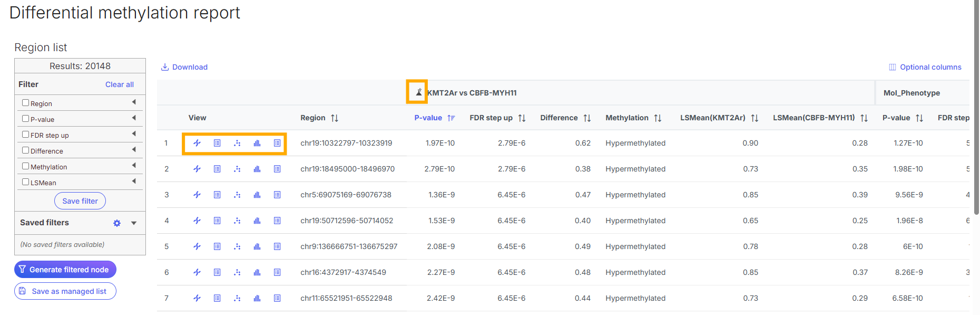Viewport: 980px width, 315px height.
Task: Expand the FDR step up filter arrow
Action: point(134,134)
